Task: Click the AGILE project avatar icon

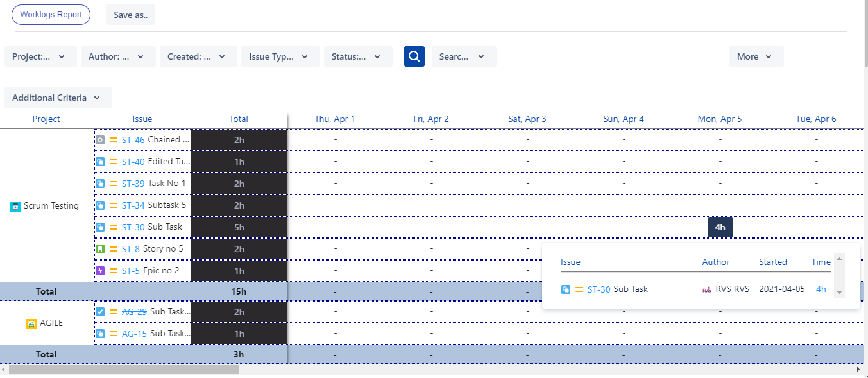Action: (x=31, y=324)
